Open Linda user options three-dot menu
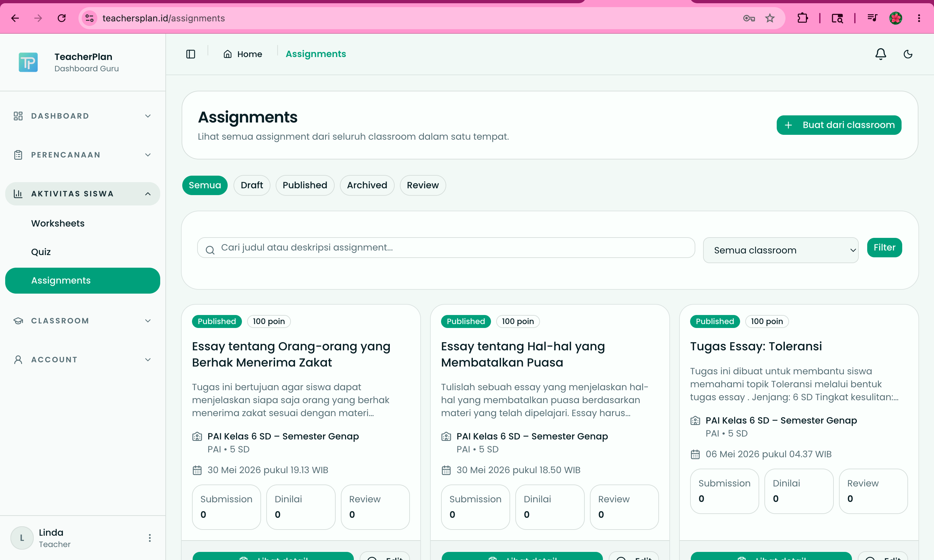934x560 pixels. [150, 538]
